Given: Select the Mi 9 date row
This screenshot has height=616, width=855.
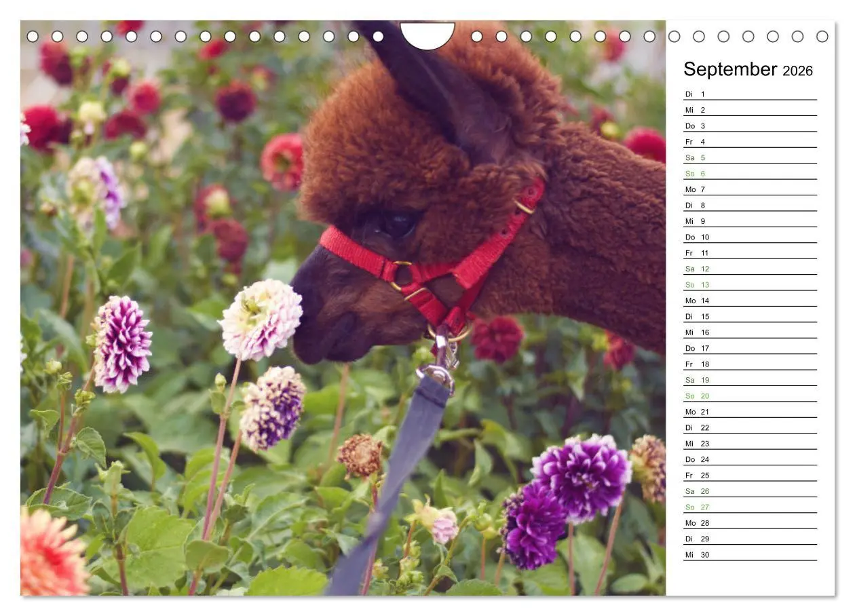Looking at the screenshot, I should [750, 220].
